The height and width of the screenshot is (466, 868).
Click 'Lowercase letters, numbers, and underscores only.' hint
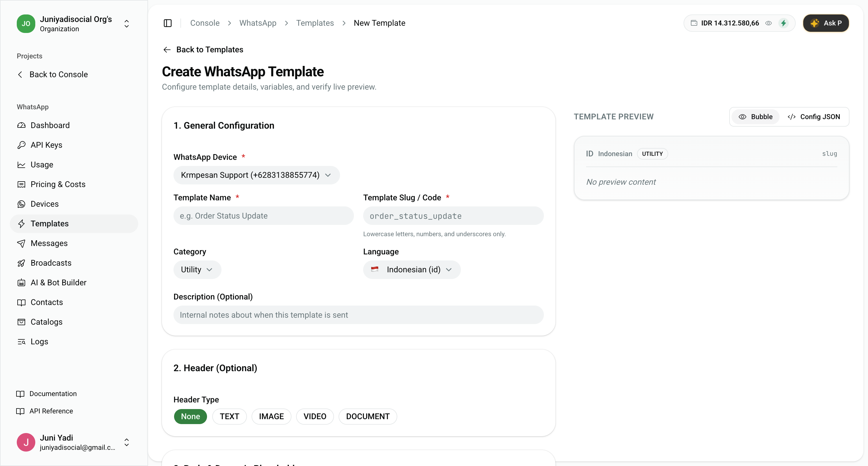coord(434,234)
